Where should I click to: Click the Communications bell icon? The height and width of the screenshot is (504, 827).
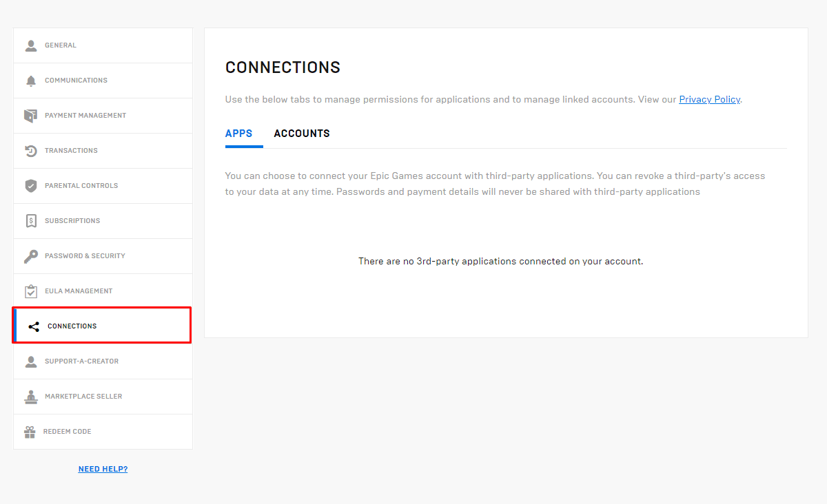(x=31, y=81)
